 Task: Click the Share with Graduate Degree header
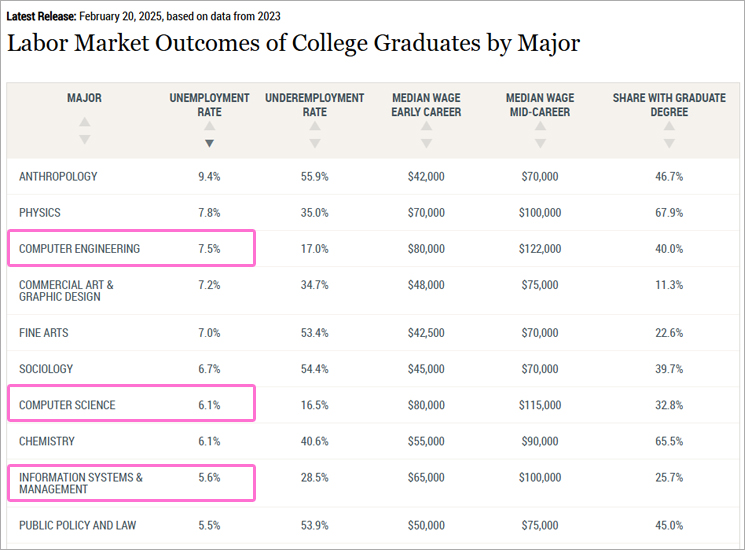coord(669,105)
